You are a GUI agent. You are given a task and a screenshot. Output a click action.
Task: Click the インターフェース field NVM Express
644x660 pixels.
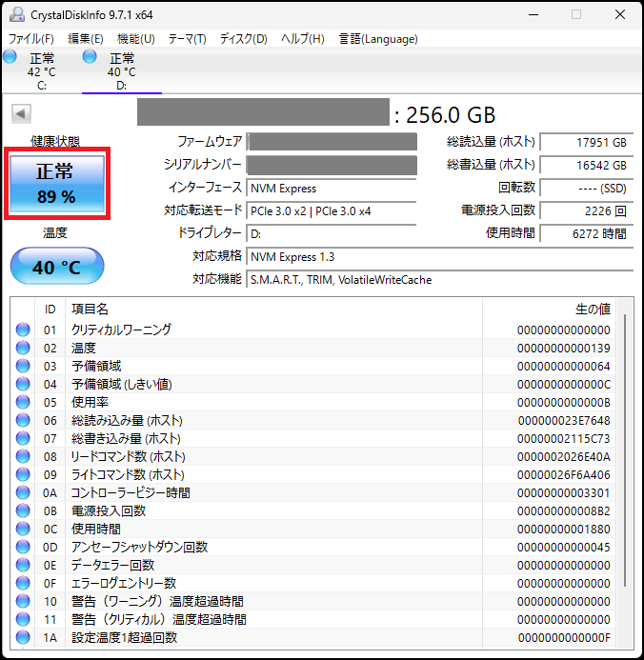(332, 189)
